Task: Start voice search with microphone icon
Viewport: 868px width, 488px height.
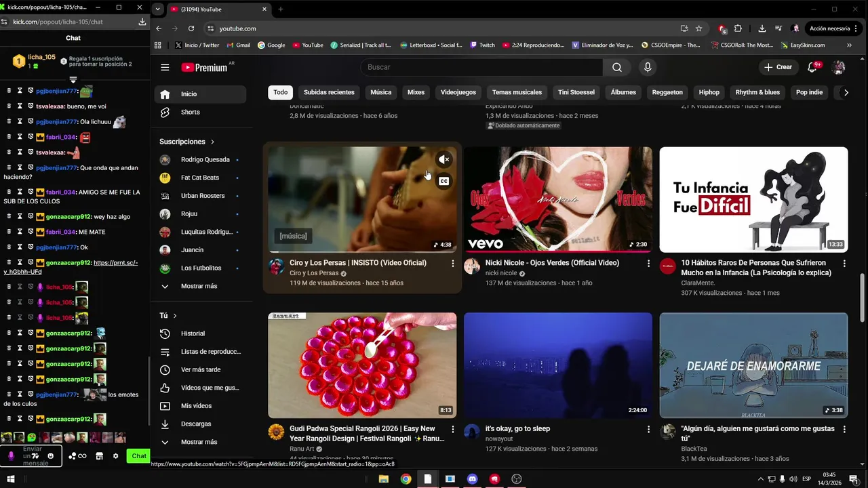Action: (648, 67)
